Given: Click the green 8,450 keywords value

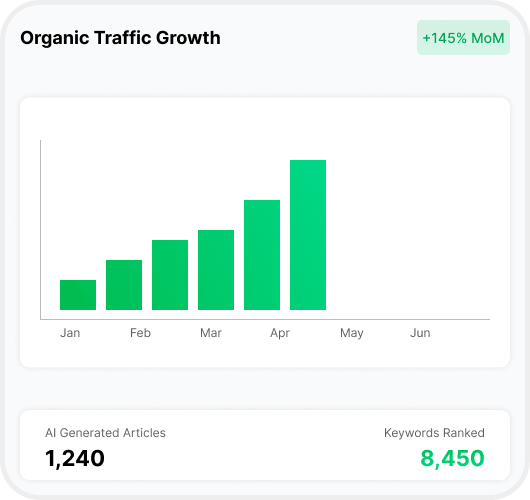Looking at the screenshot, I should pos(452,458).
